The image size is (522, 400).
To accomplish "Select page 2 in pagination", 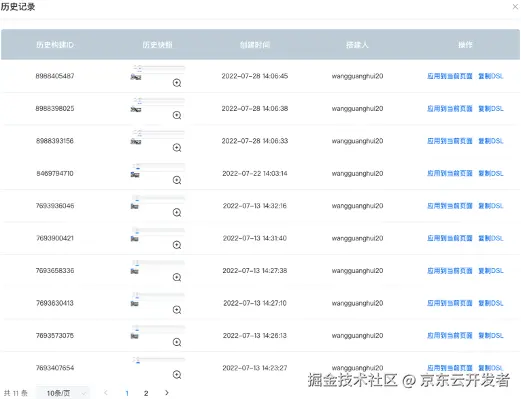I will tap(146, 393).
